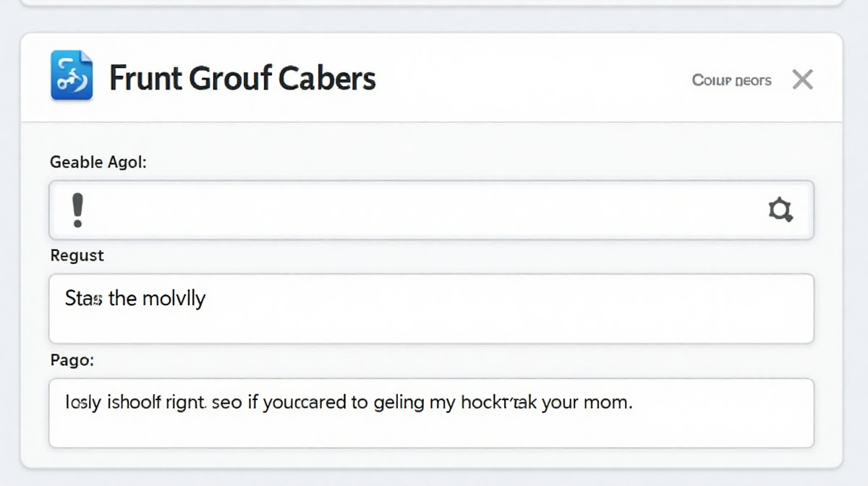This screenshot has height=486, width=868.
Task: Open the Coiup deors link
Action: point(731,80)
